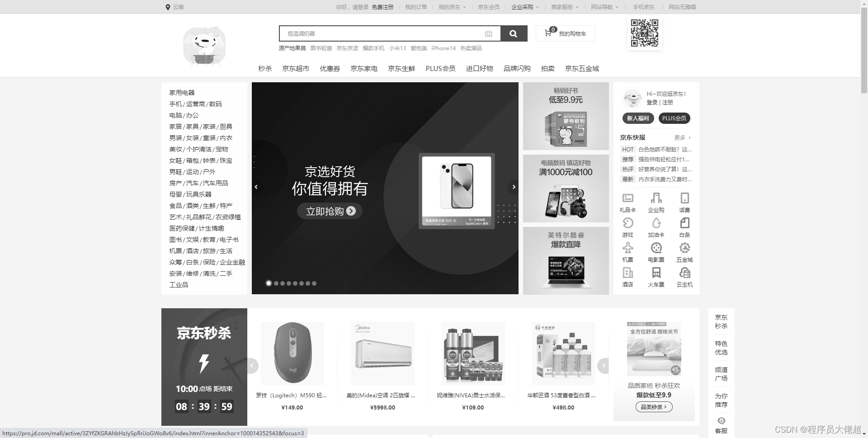Open the 内衣手洗 最新 news item
The image size is (868, 438).
656,179
